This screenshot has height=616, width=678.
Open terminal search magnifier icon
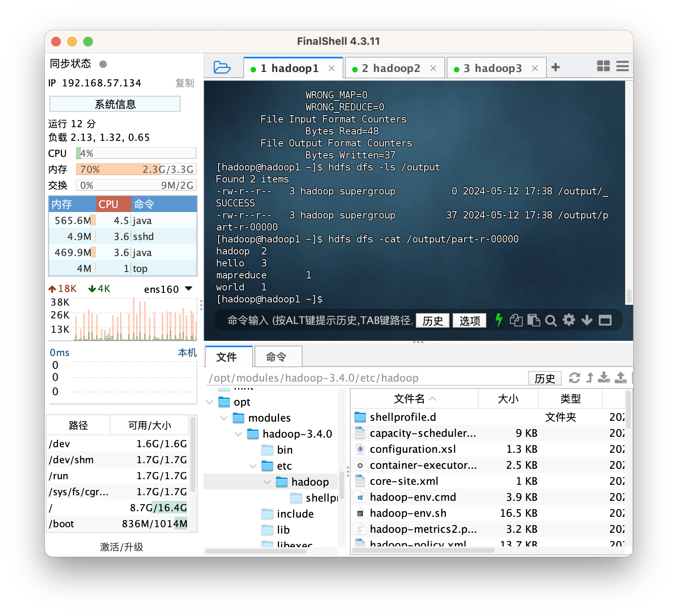[551, 320]
